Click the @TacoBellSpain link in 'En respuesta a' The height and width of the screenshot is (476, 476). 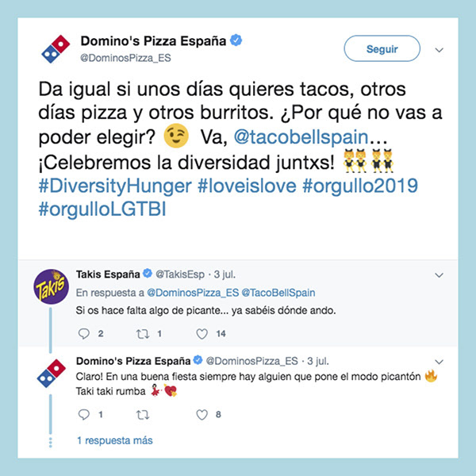coord(278,293)
